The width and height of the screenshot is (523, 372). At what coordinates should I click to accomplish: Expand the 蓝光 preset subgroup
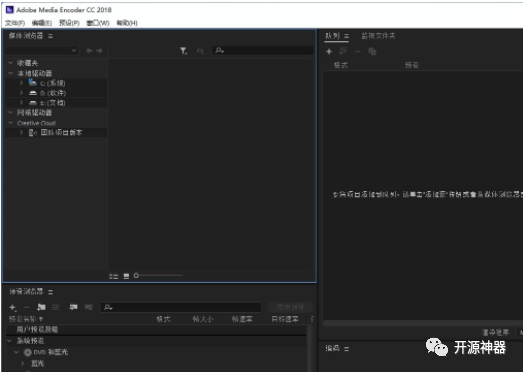[23, 363]
